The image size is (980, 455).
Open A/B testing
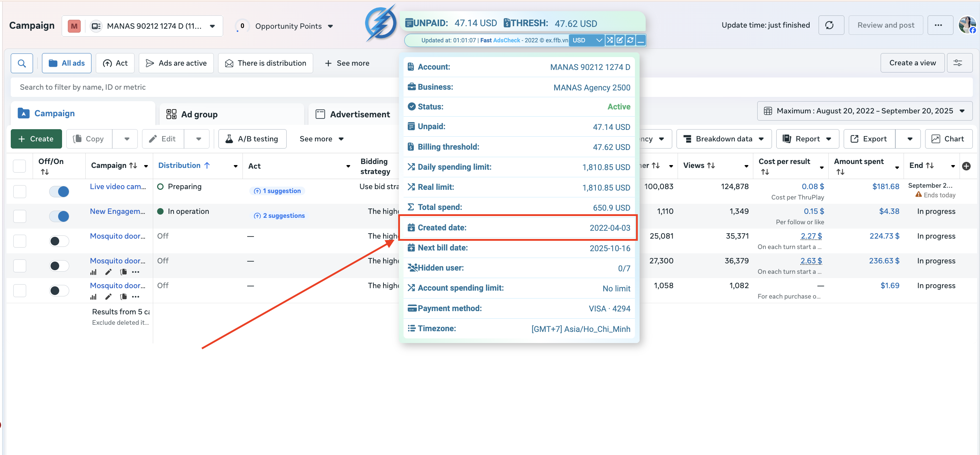pyautogui.click(x=252, y=139)
